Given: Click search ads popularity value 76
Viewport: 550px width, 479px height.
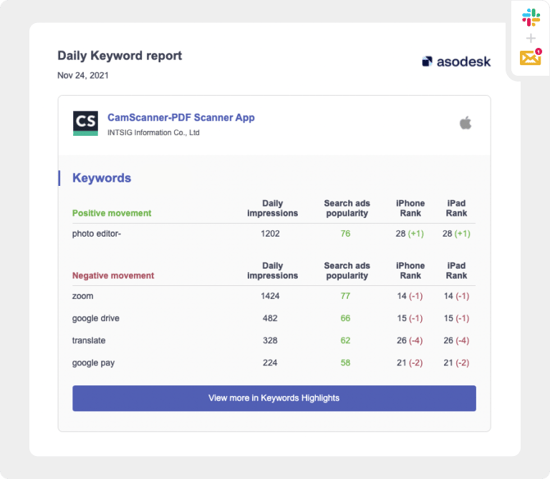Looking at the screenshot, I should 346,234.
